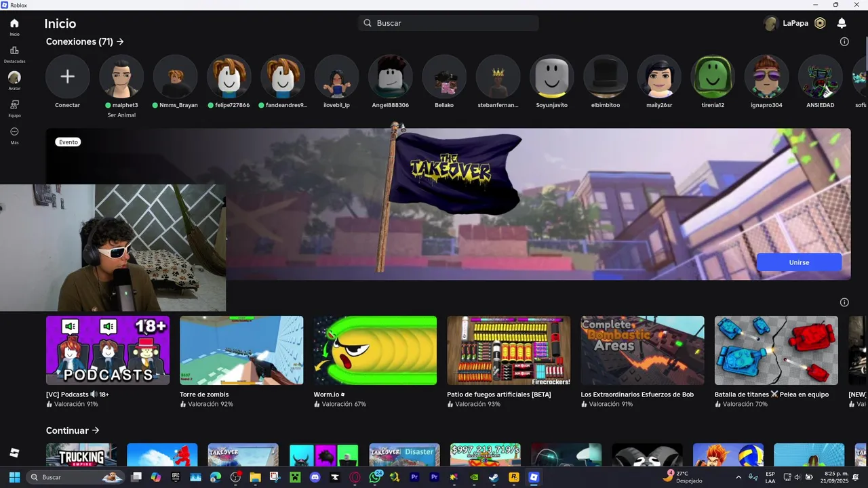This screenshot has height=488, width=868.
Task: Open Batalla de titanes game tile
Action: [776, 350]
